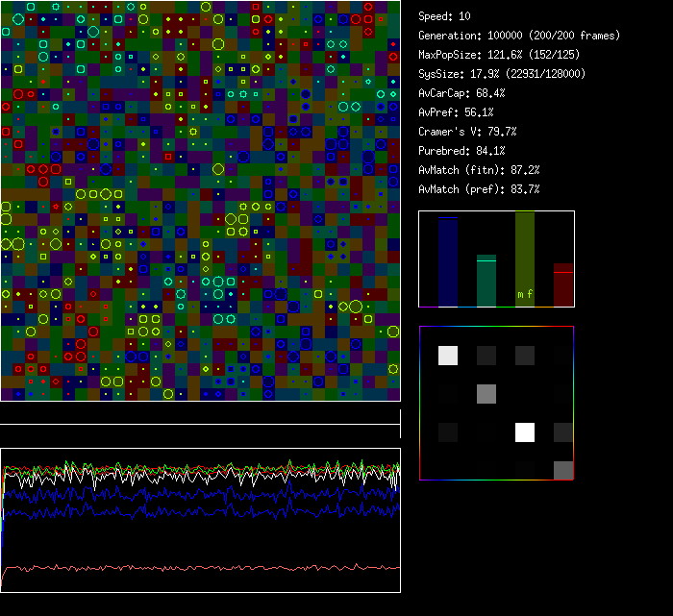Click the Speed: 10 readout
The height and width of the screenshot is (616, 673).
point(444,16)
